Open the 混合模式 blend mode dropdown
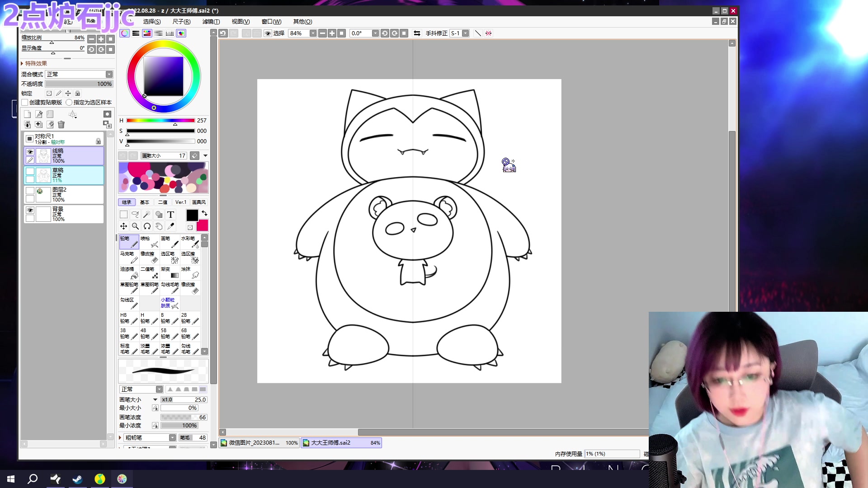This screenshot has height=488, width=868. click(x=109, y=75)
